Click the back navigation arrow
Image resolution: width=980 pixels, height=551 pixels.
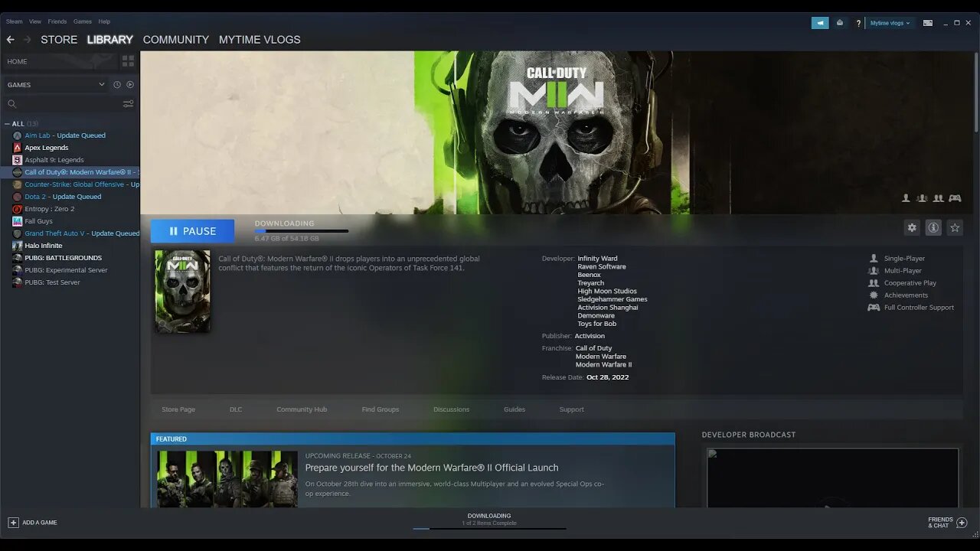[10, 40]
